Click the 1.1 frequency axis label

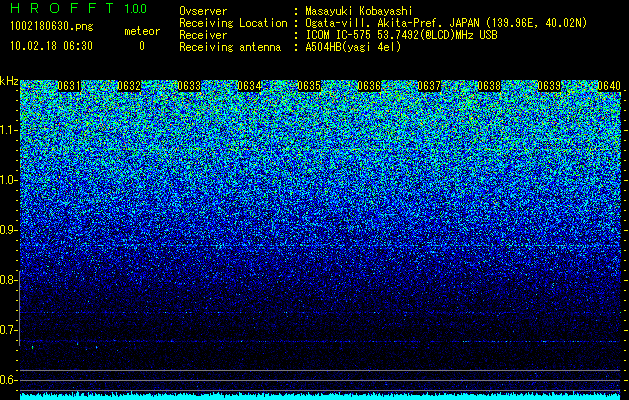pos(9,130)
